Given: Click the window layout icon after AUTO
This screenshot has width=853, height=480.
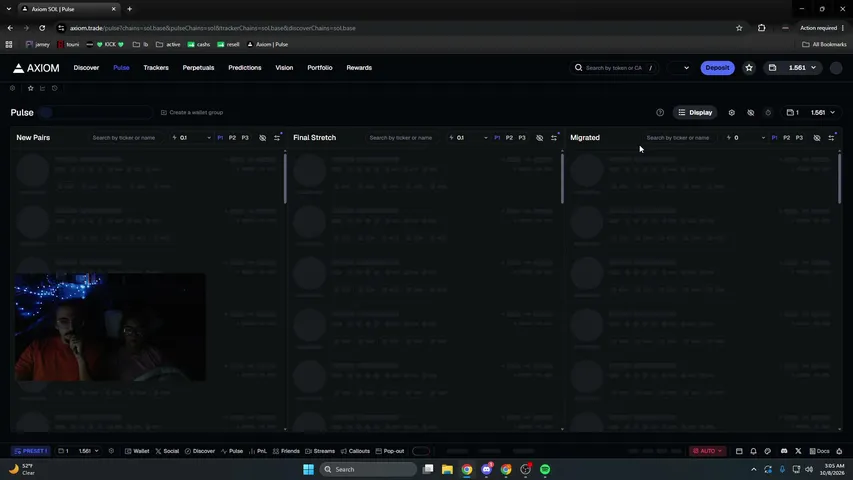Looking at the screenshot, I should [739, 451].
